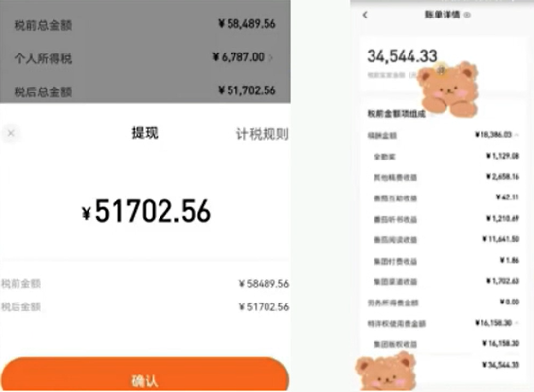Screen dimensions: 534x392
Task: Tap the orange 确认 confirm button
Action: [x=145, y=374]
